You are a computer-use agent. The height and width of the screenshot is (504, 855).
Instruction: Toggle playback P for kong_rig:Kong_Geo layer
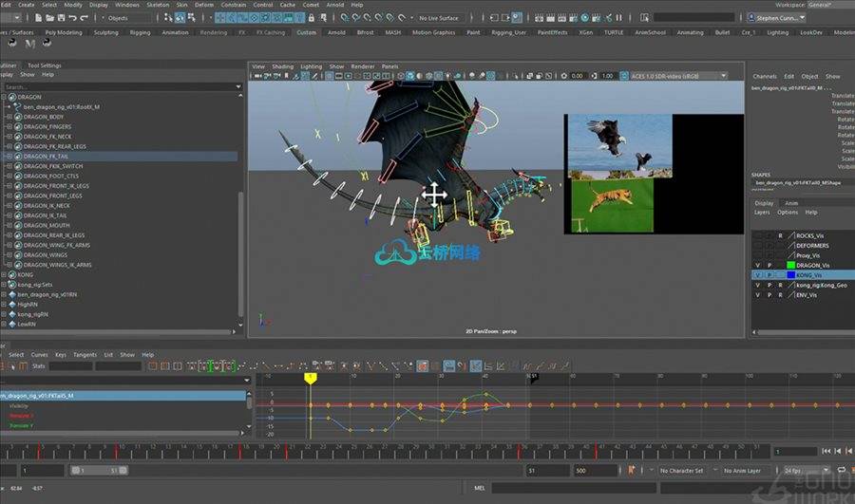(769, 285)
